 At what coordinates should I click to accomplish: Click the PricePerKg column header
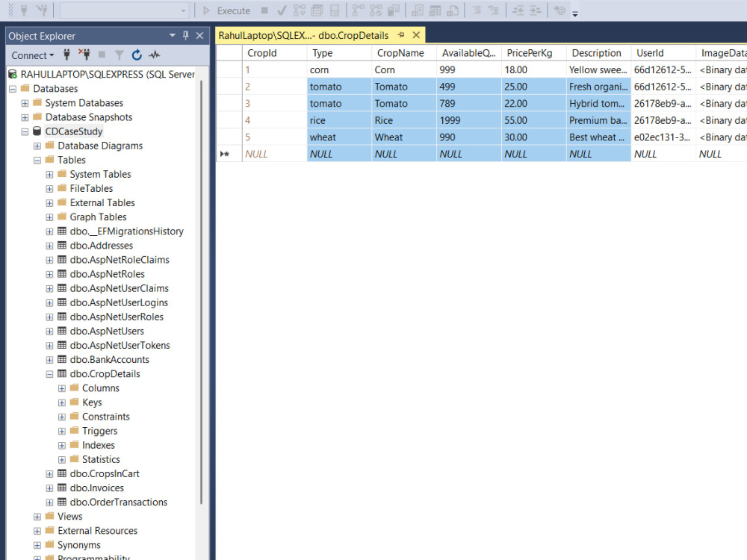[x=533, y=53]
